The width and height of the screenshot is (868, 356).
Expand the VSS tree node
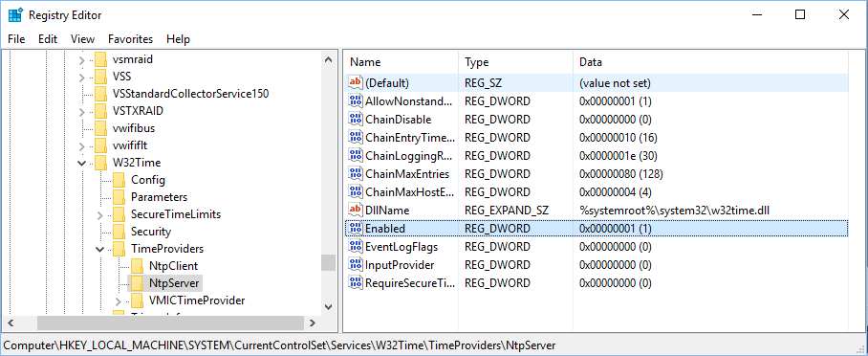tap(82, 78)
